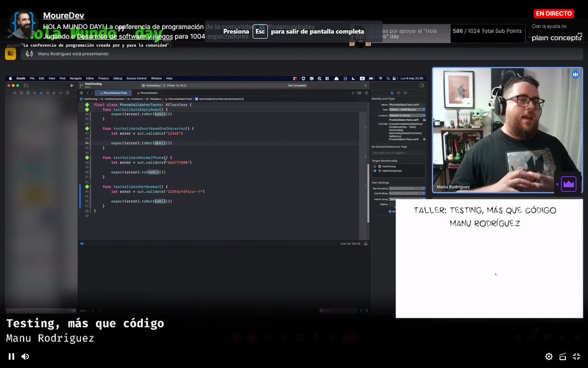Open the Debug menu in Xcode
Viewport: 588px width, 368px height.
tap(118, 79)
